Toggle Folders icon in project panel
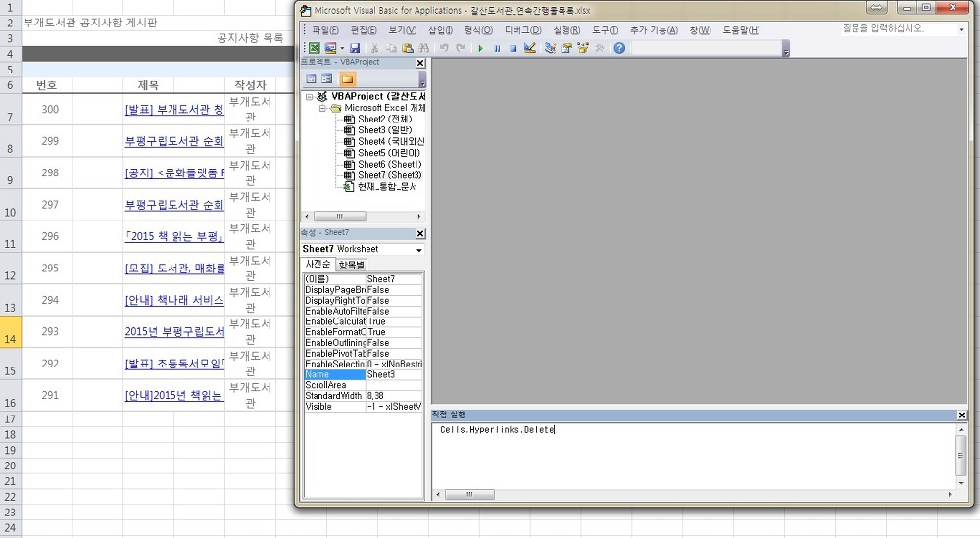Screen dimensions: 980x538 (347, 78)
